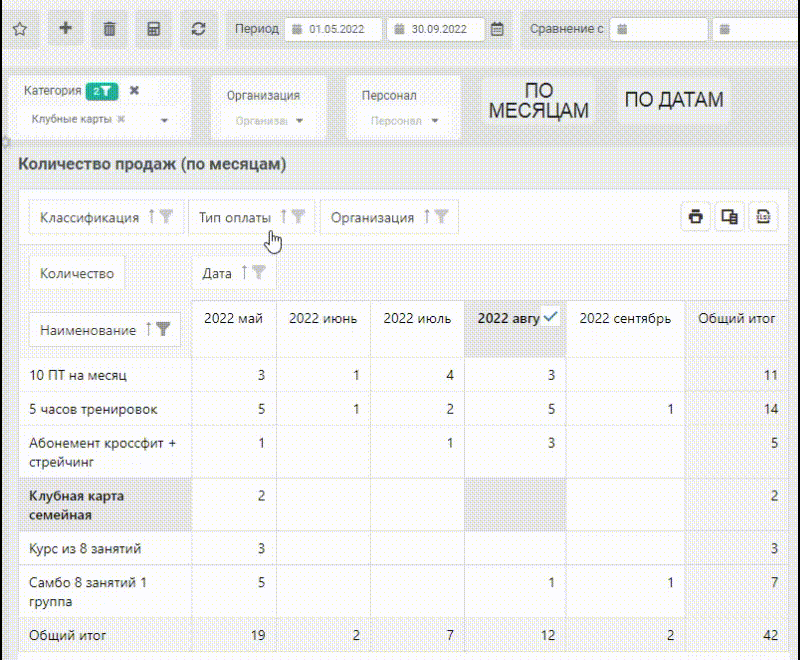The image size is (800, 660).
Task: Print the pivot table
Action: point(695,217)
